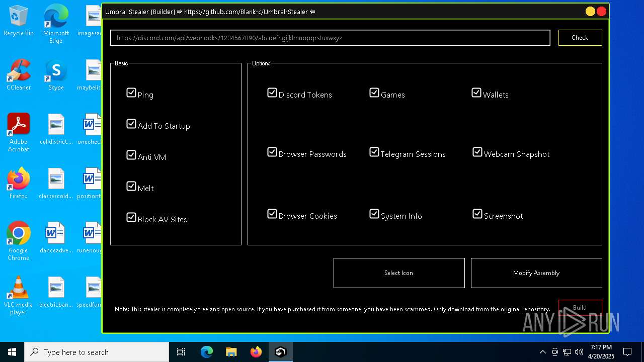Click the red-outlined Build button
The width and height of the screenshot is (644, 362).
pyautogui.click(x=580, y=308)
